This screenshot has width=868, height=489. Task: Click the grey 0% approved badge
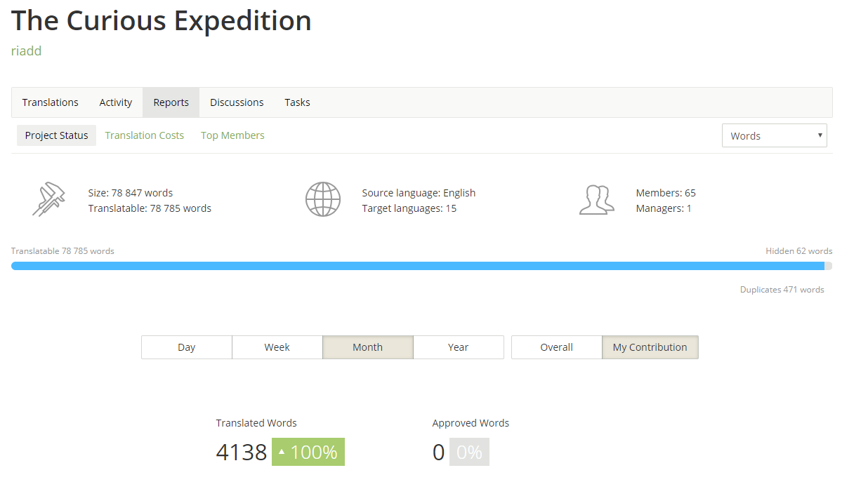tap(469, 453)
